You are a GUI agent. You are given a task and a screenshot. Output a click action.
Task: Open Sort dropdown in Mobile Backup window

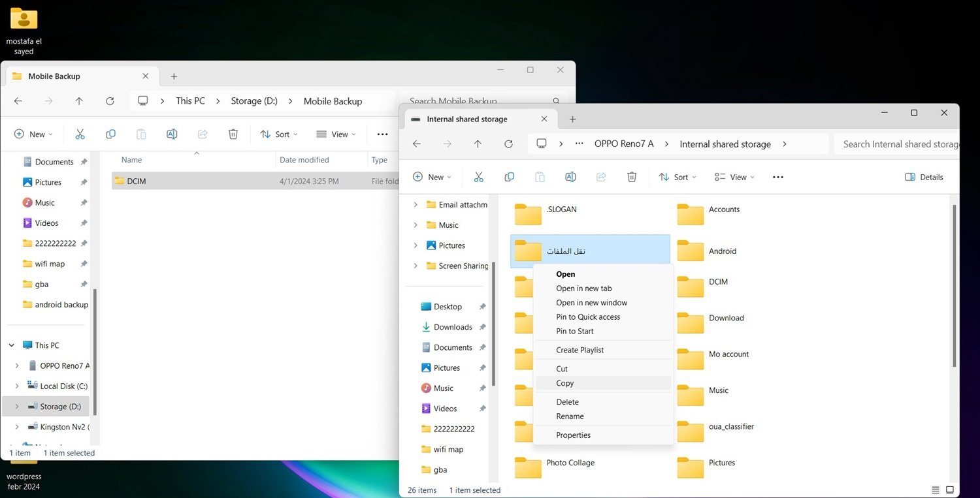point(279,134)
